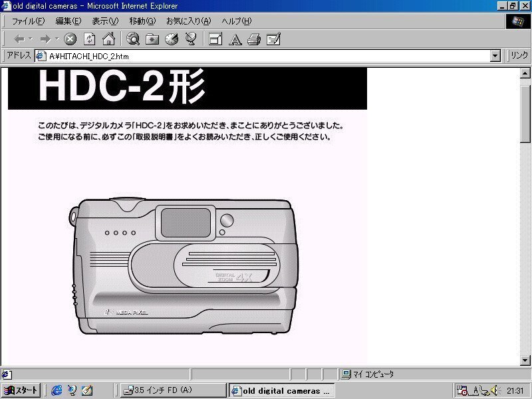Expand the address bar URL dropdown
Screen dimensions: 532x399
point(494,56)
